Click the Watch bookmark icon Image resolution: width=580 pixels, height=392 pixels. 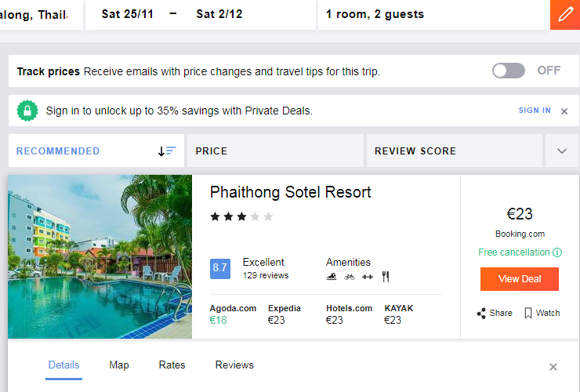pyautogui.click(x=528, y=314)
